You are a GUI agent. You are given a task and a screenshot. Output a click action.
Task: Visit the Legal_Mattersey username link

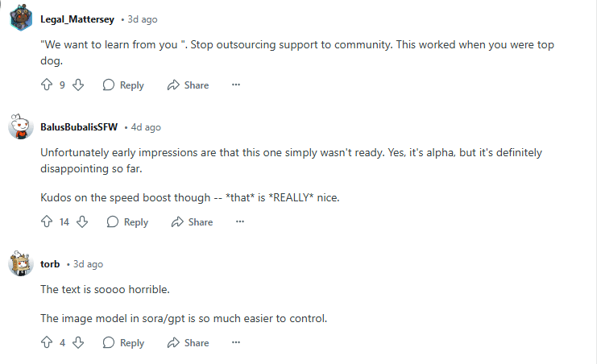77,18
